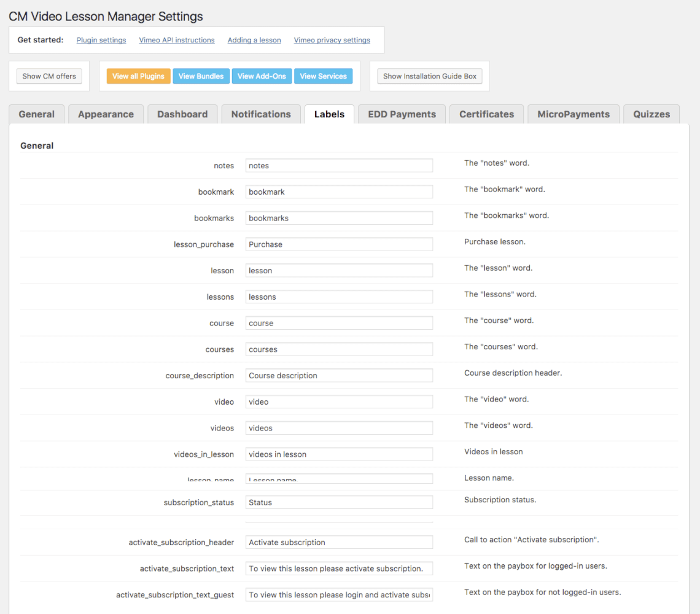Viewport: 700px width, 614px height.
Task: Open Vimeo API instructions link
Action: pos(177,41)
